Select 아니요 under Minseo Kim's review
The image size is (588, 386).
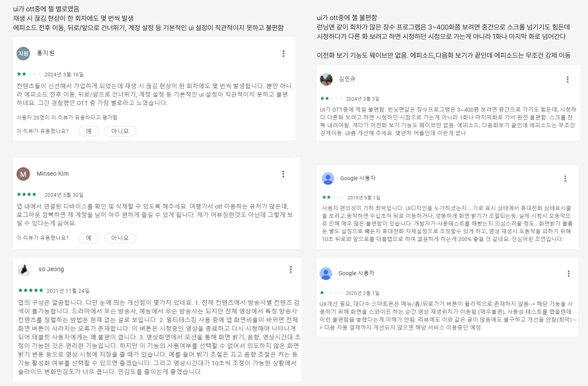pyautogui.click(x=120, y=238)
